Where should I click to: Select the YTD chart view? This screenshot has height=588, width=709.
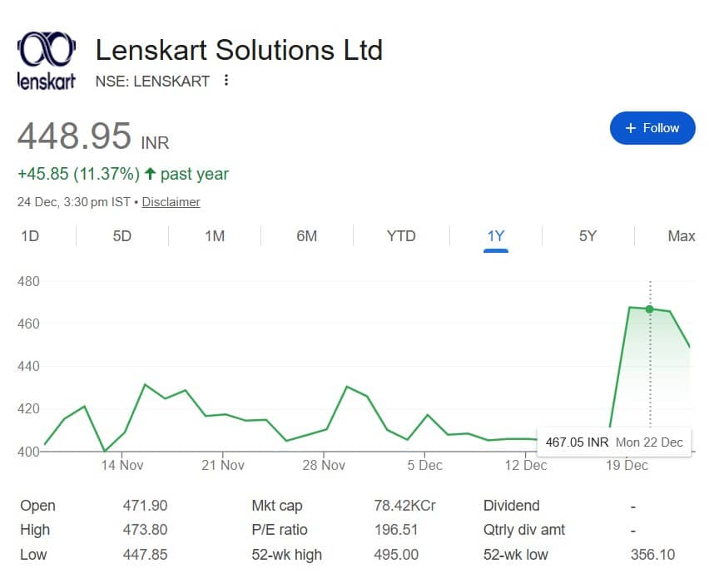tap(400, 236)
